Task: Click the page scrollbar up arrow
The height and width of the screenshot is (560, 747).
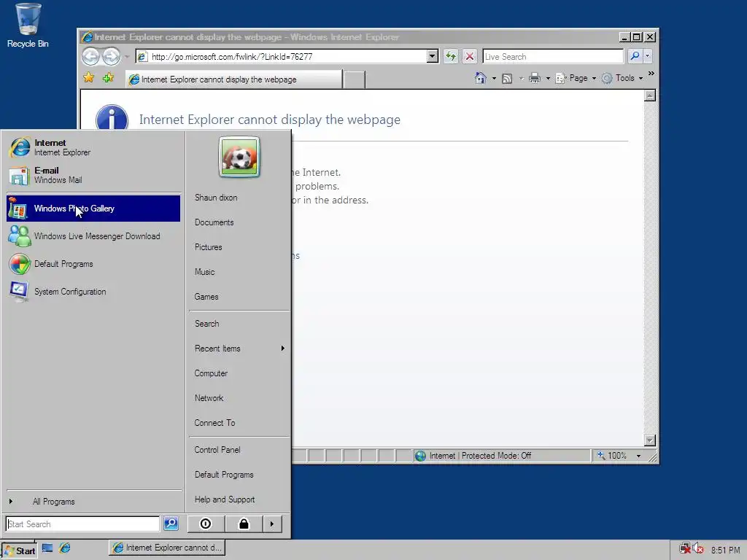Action: point(650,96)
